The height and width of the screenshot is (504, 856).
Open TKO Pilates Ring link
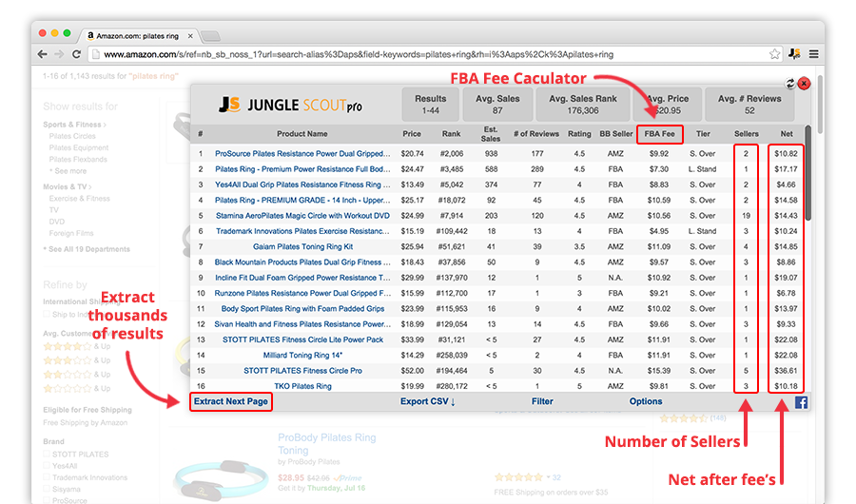(302, 386)
